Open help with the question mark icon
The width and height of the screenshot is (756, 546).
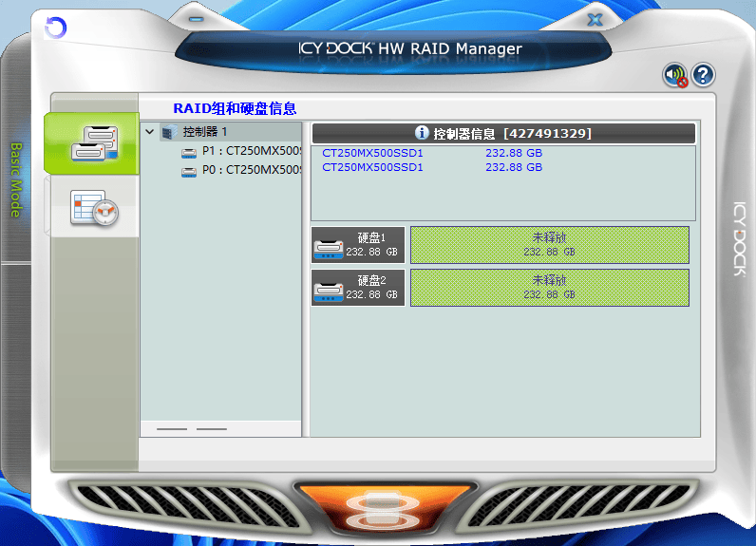point(703,75)
